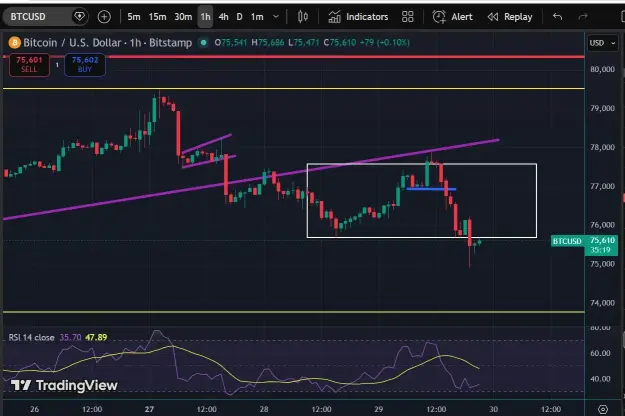
Task: Switch to the 15m timeframe
Action: point(157,17)
